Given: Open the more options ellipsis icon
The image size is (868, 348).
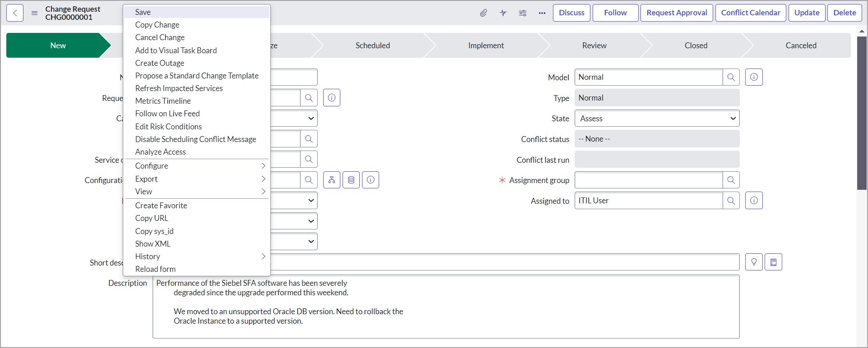Looking at the screenshot, I should (x=542, y=13).
